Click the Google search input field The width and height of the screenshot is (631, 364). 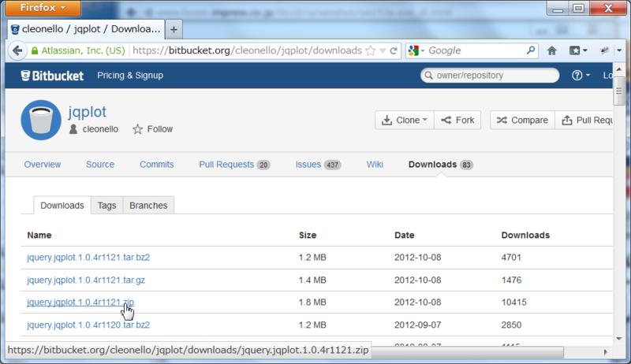[x=475, y=50]
